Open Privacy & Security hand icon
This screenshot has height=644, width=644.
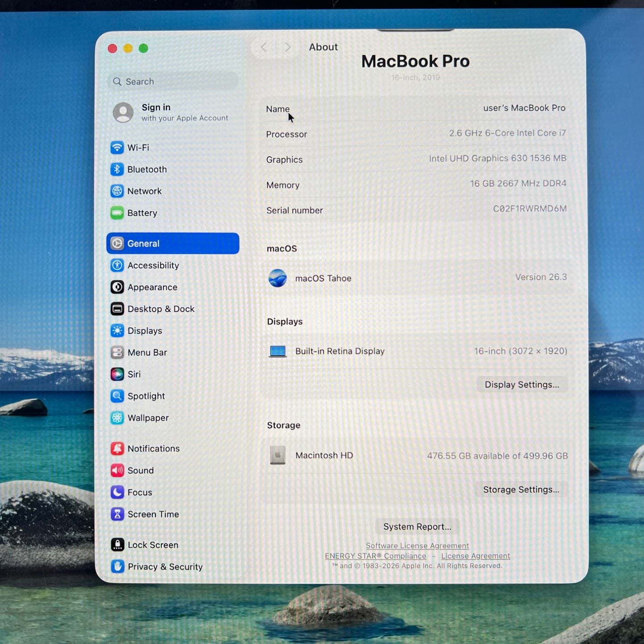(x=117, y=566)
